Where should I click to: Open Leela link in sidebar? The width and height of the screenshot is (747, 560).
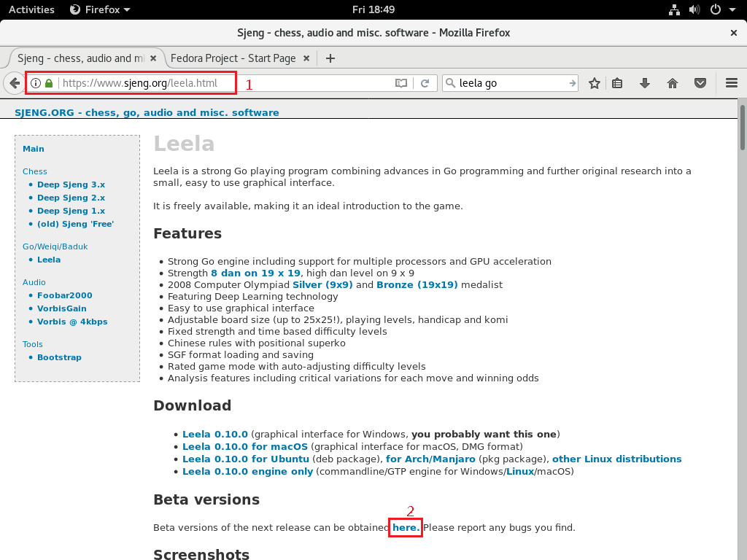click(x=49, y=260)
